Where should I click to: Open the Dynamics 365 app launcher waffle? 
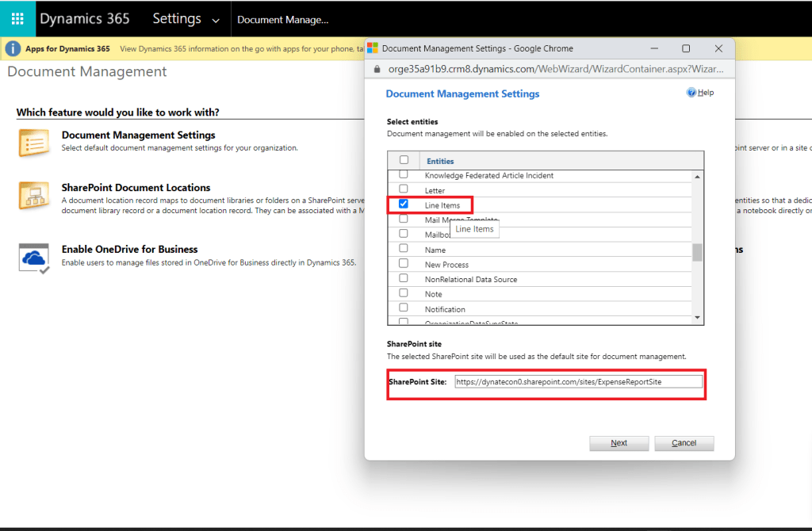tap(17, 18)
